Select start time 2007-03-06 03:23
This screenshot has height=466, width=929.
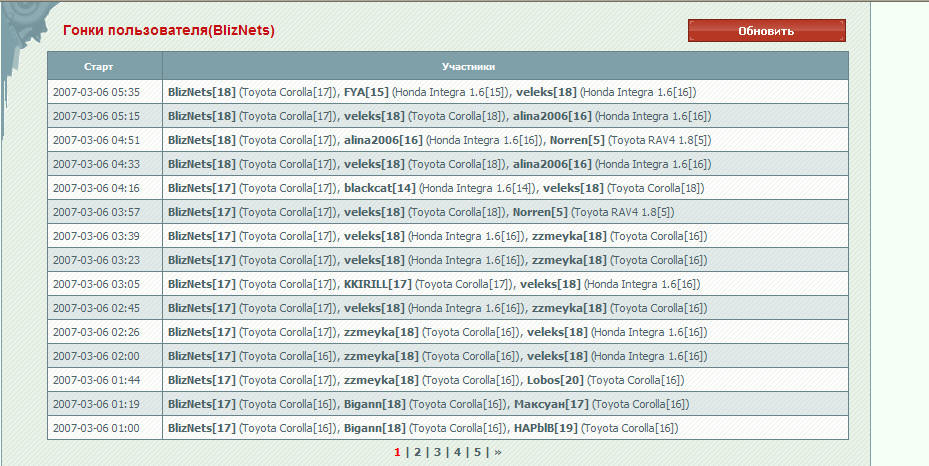pyautogui.click(x=97, y=260)
